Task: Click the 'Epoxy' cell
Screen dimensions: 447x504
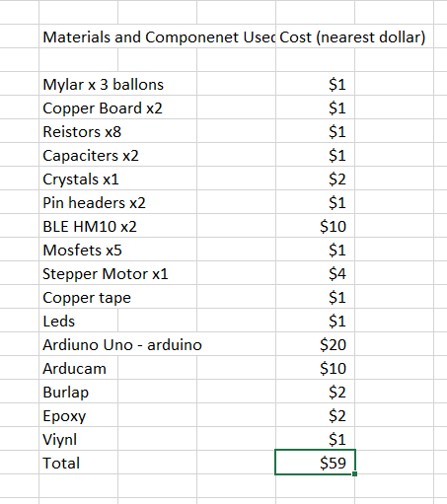Action: [x=78, y=415]
